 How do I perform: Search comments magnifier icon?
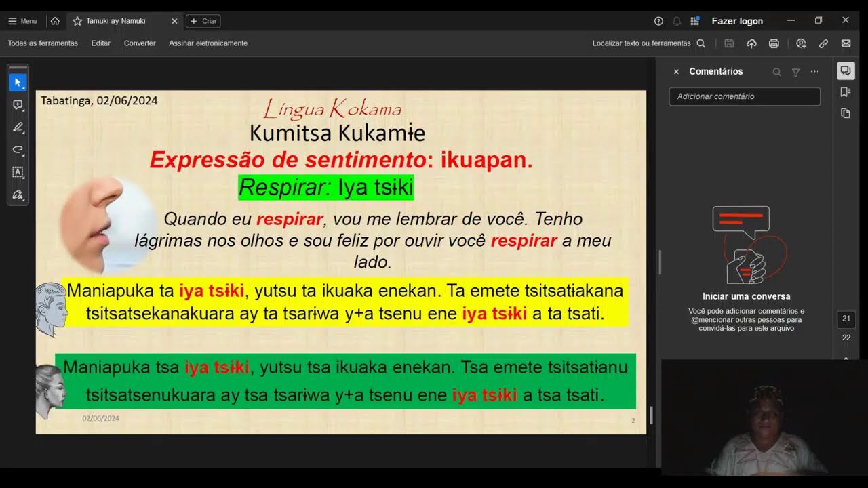(777, 72)
